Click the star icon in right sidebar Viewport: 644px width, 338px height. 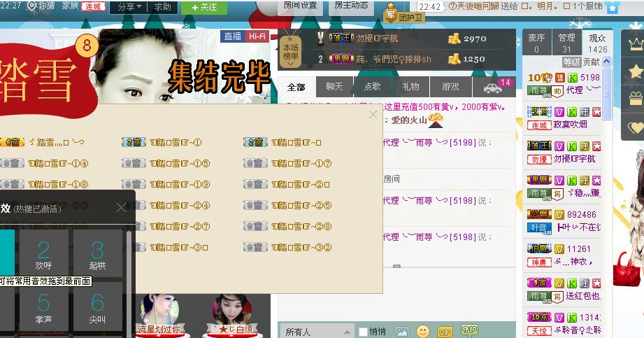635,71
